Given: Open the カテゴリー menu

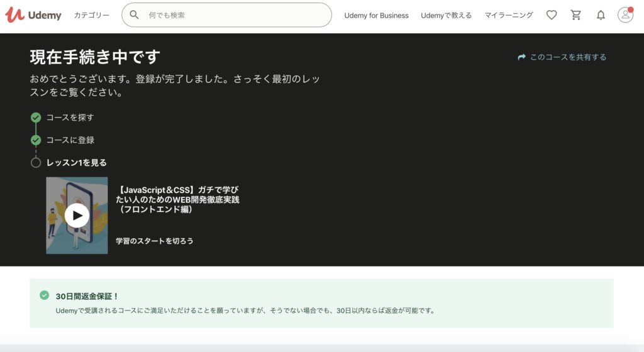Looking at the screenshot, I should (x=92, y=15).
